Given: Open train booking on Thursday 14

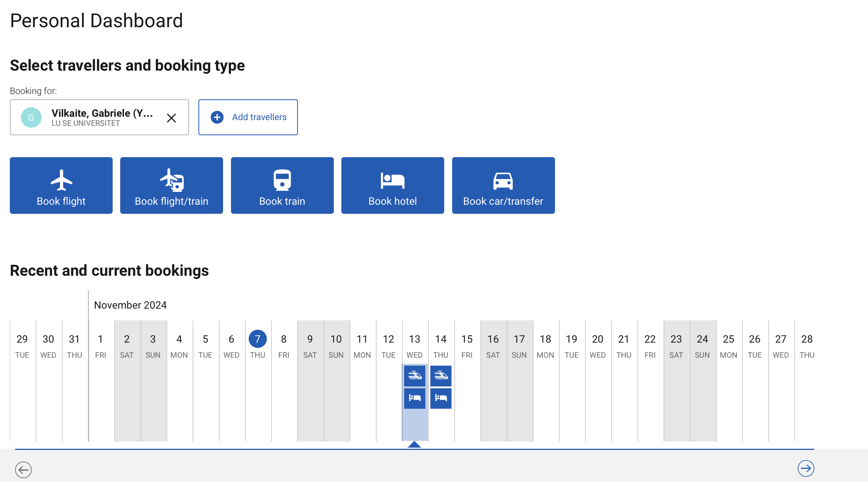Looking at the screenshot, I should (441, 376).
